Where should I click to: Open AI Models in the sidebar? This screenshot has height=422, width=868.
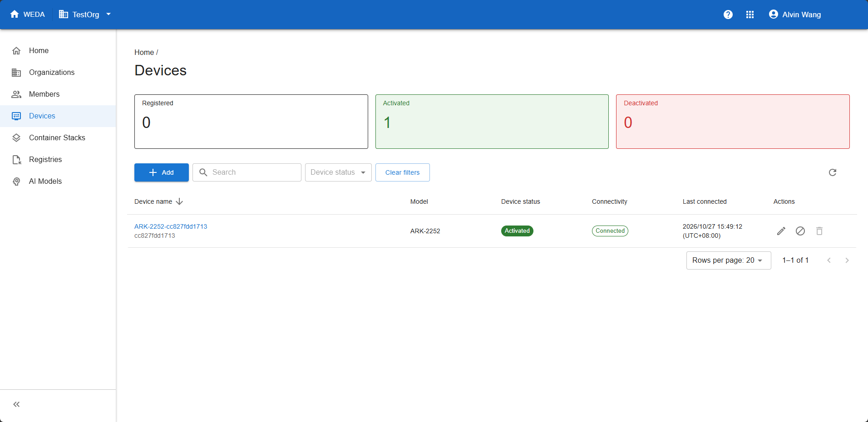(58, 182)
